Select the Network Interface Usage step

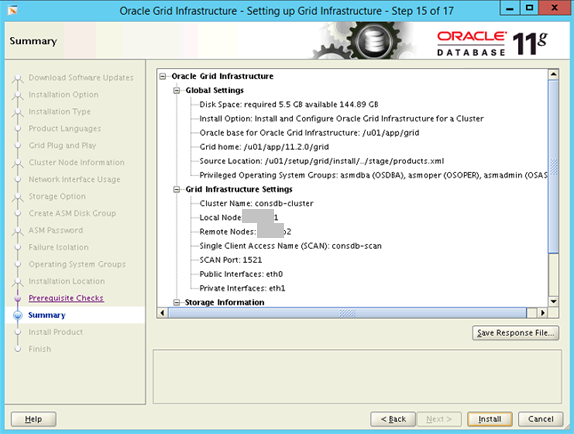pyautogui.click(x=74, y=179)
